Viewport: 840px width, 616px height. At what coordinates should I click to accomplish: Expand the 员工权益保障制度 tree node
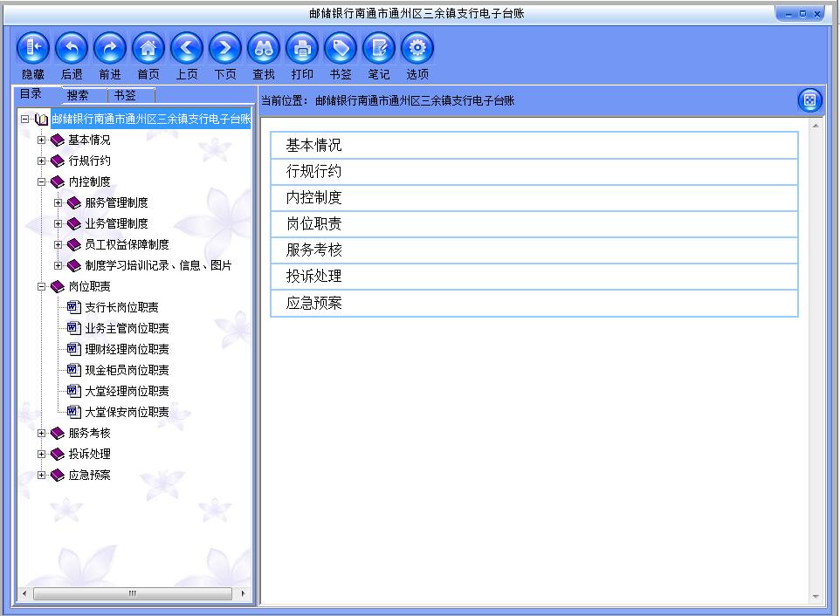(58, 244)
